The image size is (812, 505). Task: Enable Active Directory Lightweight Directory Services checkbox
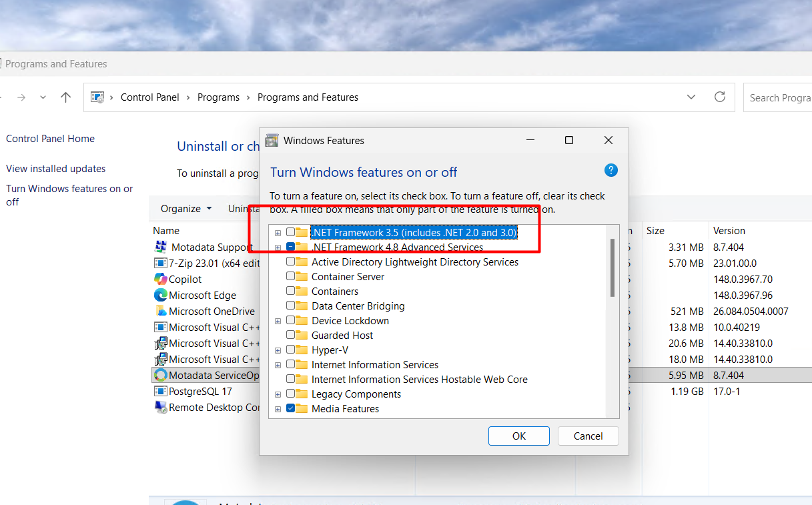(x=290, y=262)
